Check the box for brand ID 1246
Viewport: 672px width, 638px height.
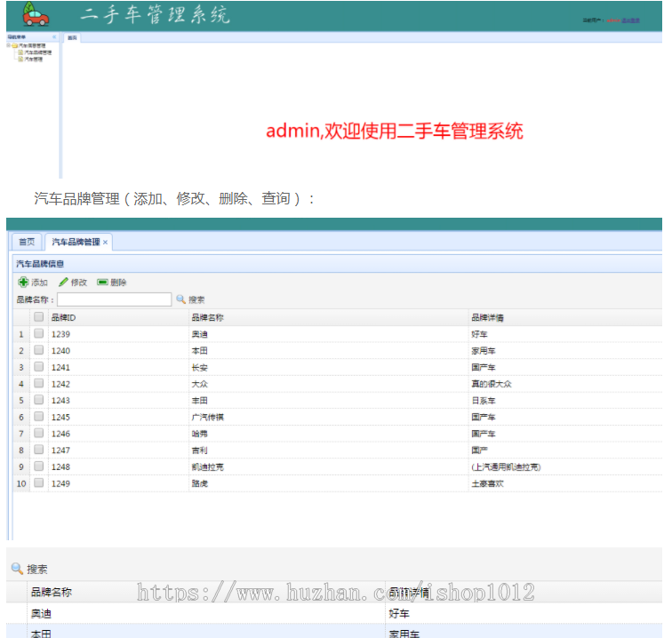coord(38,434)
